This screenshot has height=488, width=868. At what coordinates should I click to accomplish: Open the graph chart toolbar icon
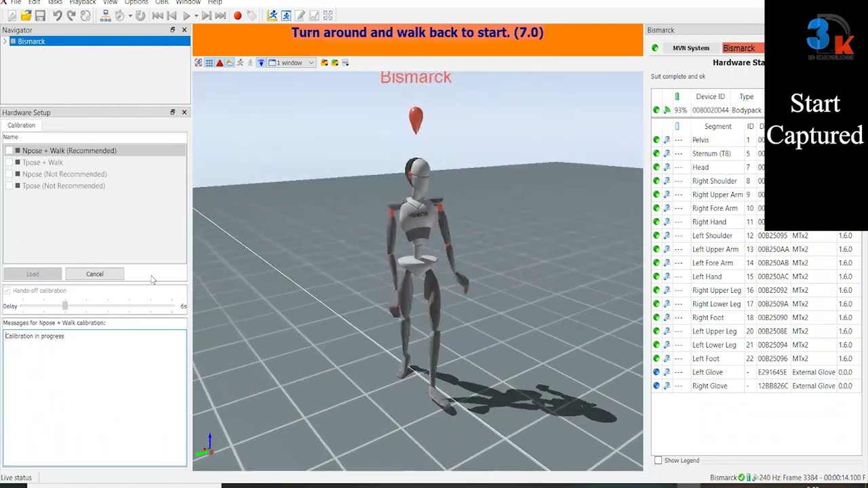pyautogui.click(x=315, y=16)
